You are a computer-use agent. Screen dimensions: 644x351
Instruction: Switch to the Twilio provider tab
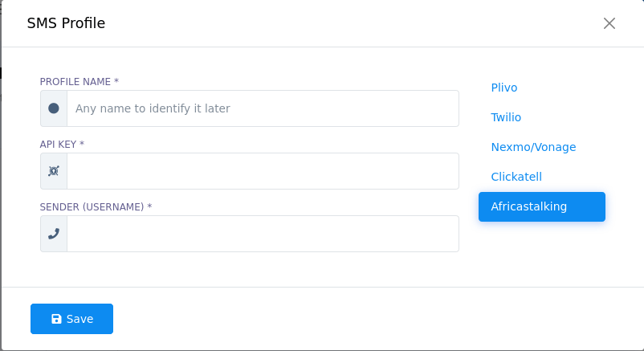click(506, 117)
